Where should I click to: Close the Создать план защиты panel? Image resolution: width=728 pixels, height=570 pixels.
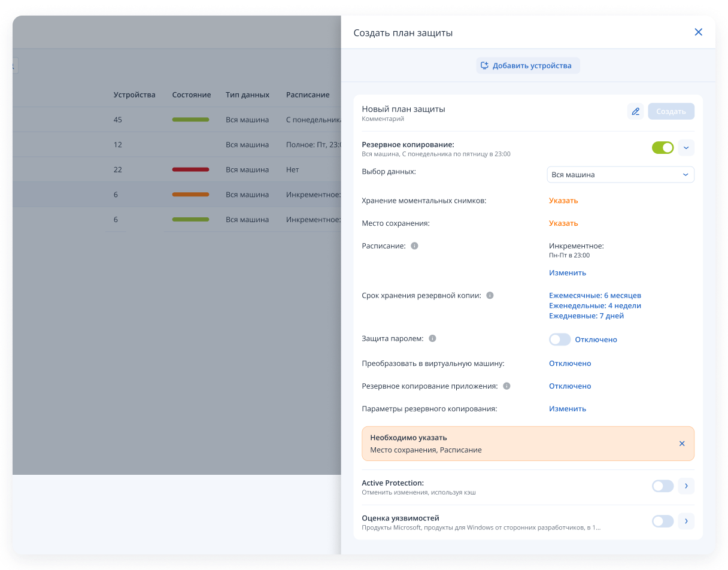(x=698, y=32)
